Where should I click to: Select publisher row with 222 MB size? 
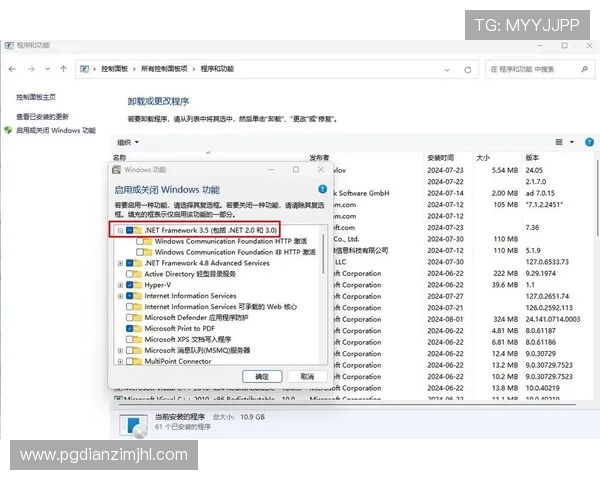[357, 273]
